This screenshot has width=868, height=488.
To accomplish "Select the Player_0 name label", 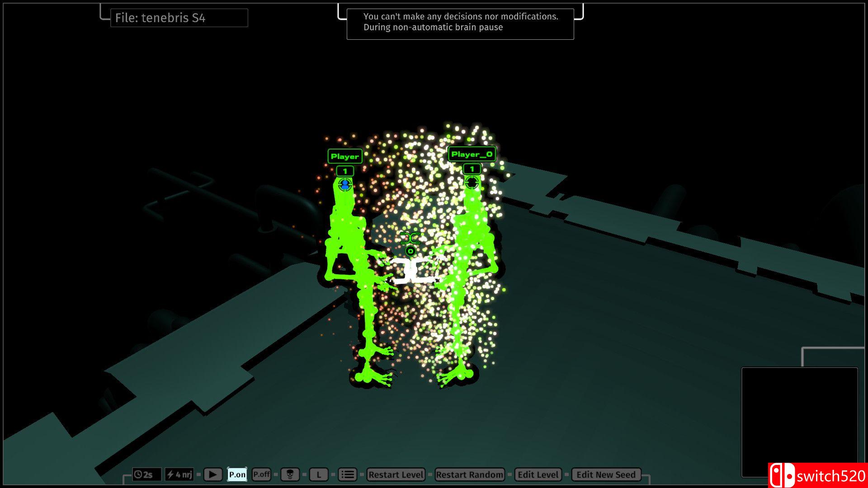I will [x=472, y=154].
